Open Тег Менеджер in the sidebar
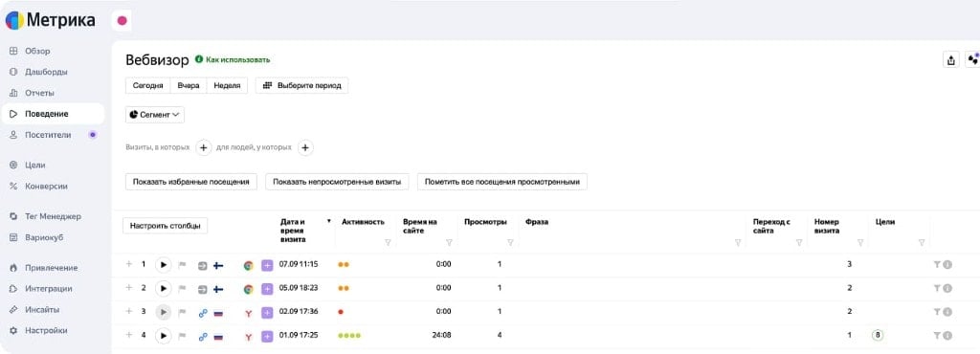 click(53, 216)
